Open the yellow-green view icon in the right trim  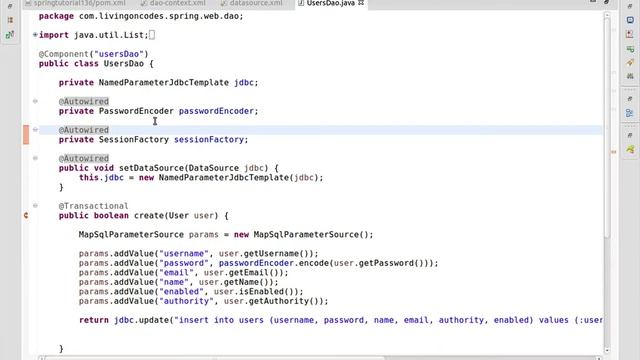(630, 149)
